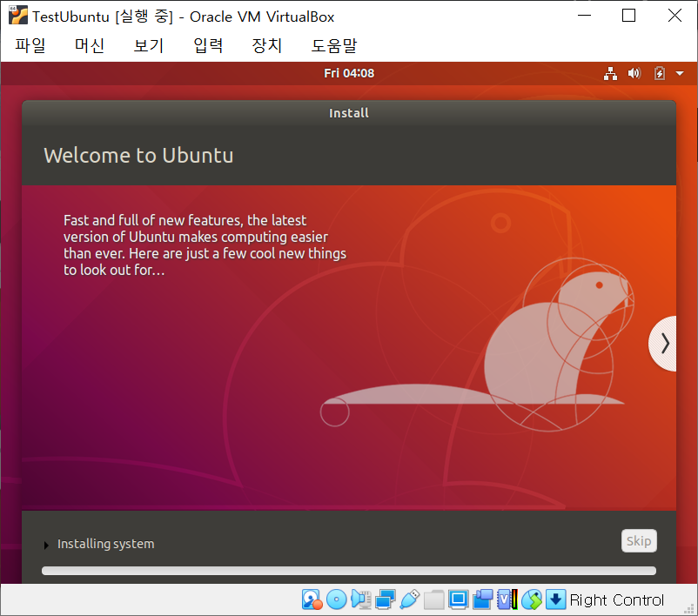Minimize the VirtualBox window
This screenshot has width=698, height=616.
[x=585, y=16]
